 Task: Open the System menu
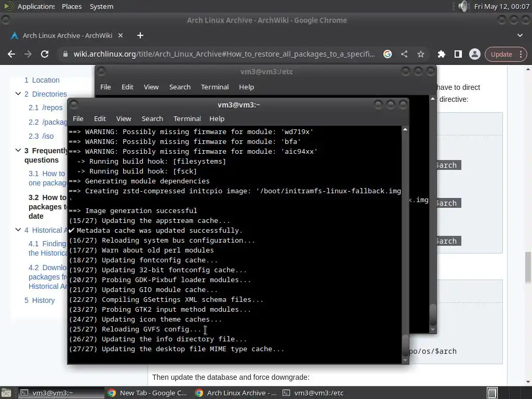(x=101, y=6)
